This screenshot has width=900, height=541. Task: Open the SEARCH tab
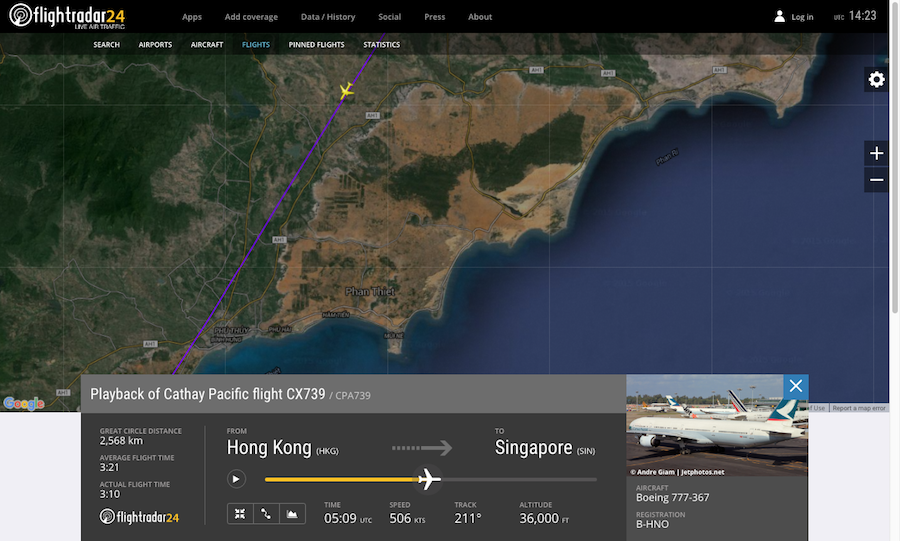click(x=107, y=44)
